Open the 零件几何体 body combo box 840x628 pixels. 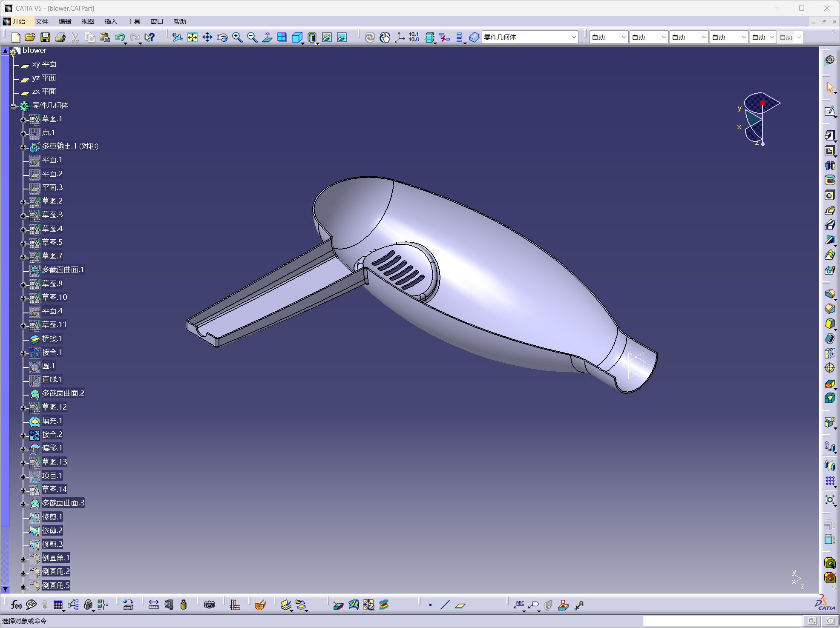click(x=530, y=37)
